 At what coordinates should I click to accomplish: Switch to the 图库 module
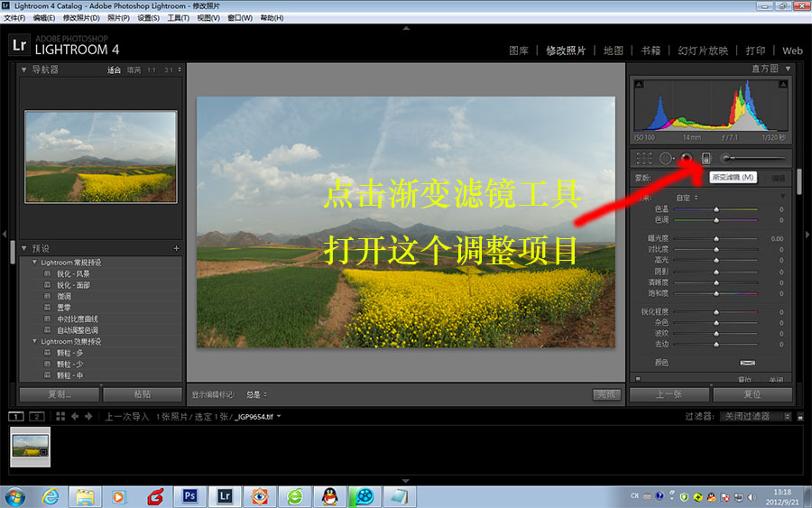[x=519, y=51]
